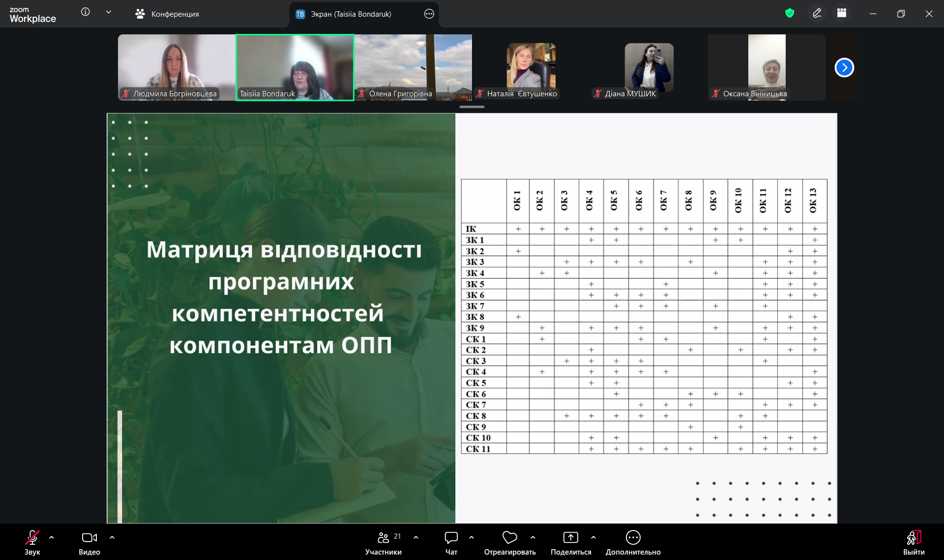
Task: Open annotation pencil tool in the title bar
Action: pos(817,13)
